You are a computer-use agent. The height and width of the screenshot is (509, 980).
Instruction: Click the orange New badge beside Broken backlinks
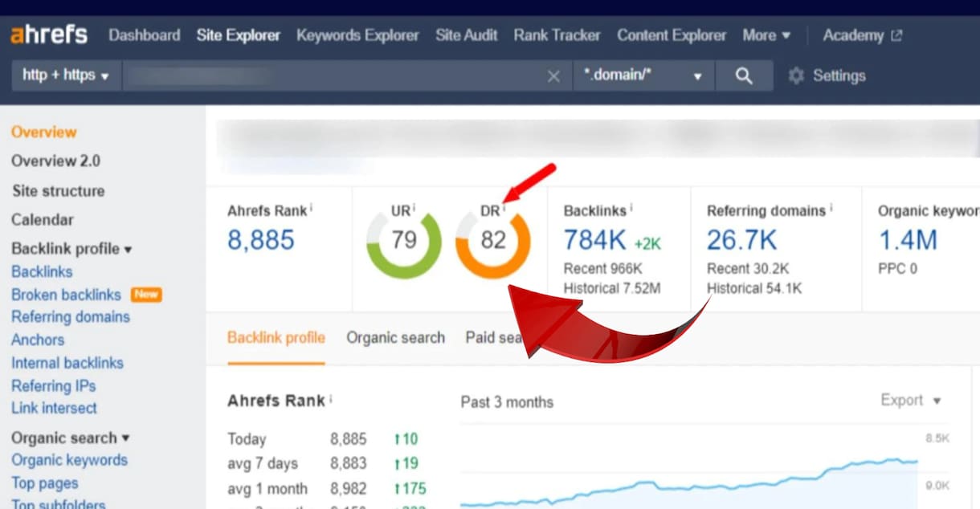[146, 295]
